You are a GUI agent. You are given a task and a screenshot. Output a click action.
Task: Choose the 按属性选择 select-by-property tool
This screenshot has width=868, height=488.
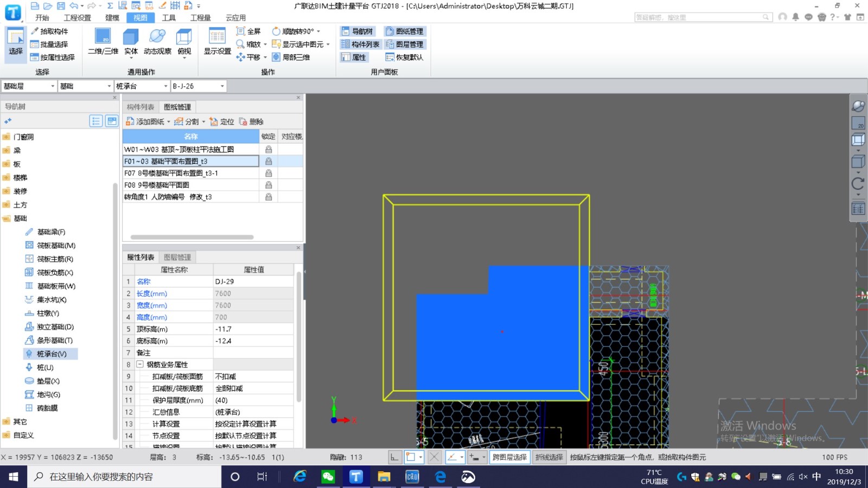click(x=53, y=57)
